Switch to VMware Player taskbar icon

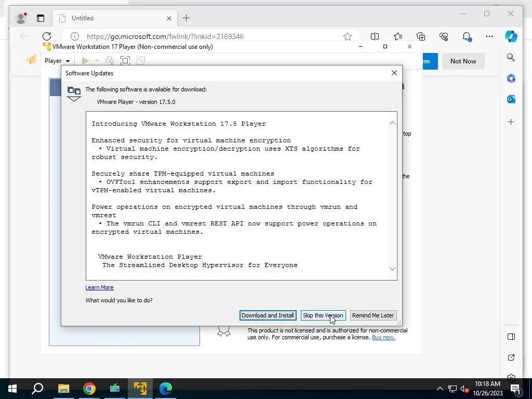pos(140,389)
